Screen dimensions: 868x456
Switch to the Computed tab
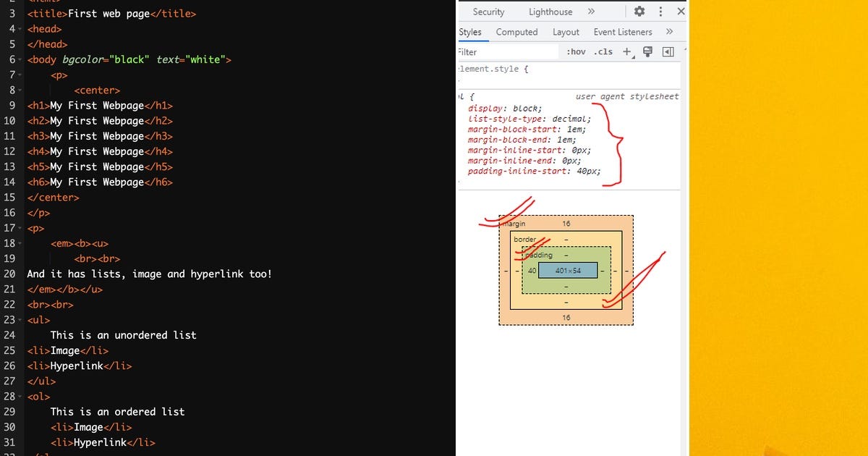516,32
